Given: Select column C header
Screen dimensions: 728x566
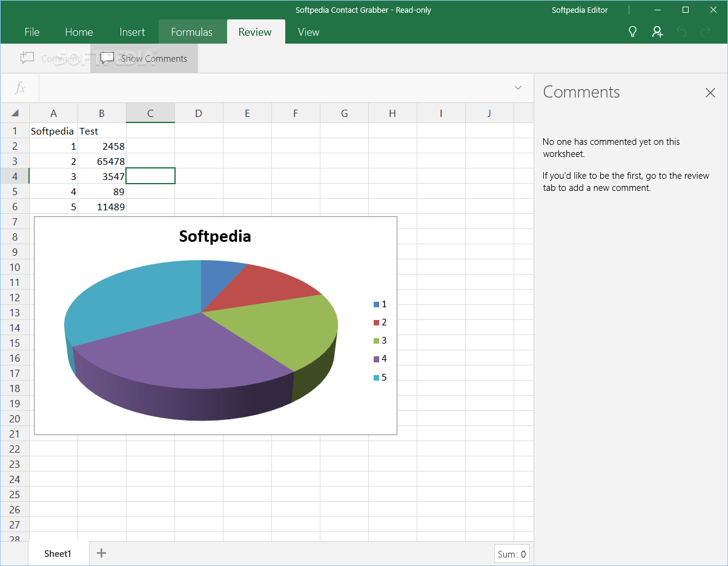Looking at the screenshot, I should (150, 113).
